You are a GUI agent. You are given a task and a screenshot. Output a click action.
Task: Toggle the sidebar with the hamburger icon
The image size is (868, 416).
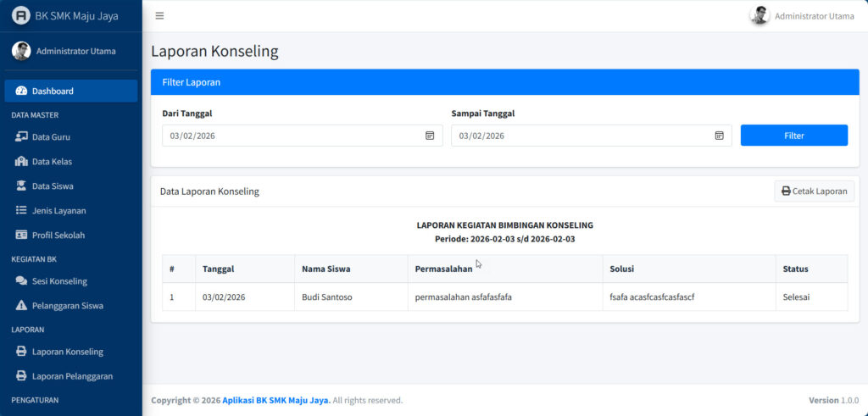159,16
